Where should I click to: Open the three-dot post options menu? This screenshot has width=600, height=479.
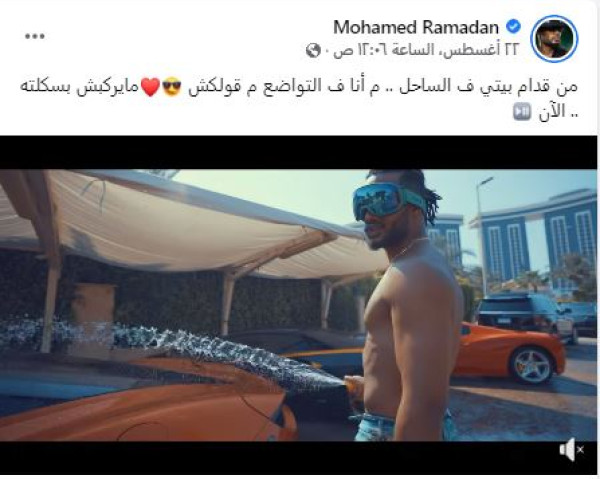[x=35, y=36]
